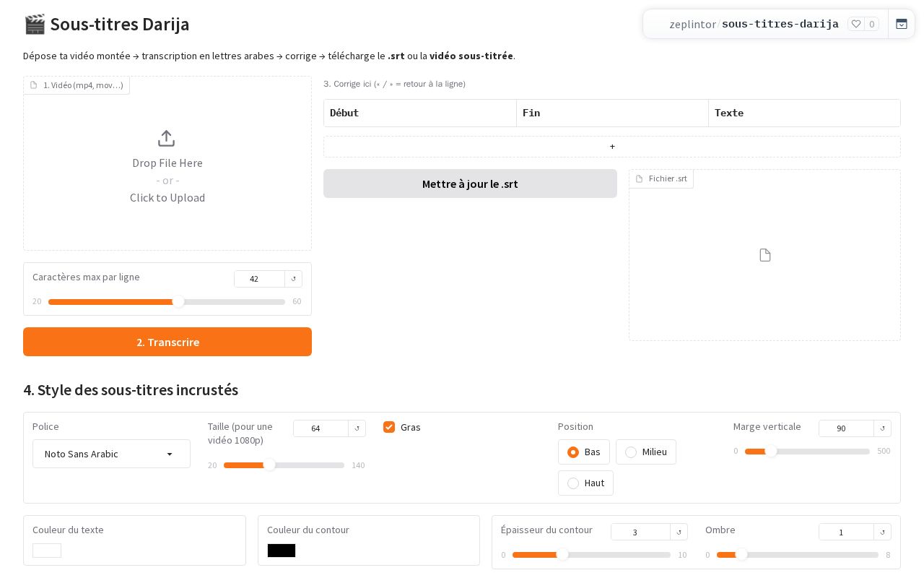Click the Taille font size slider handle
This screenshot has width=924, height=578.
(269, 465)
